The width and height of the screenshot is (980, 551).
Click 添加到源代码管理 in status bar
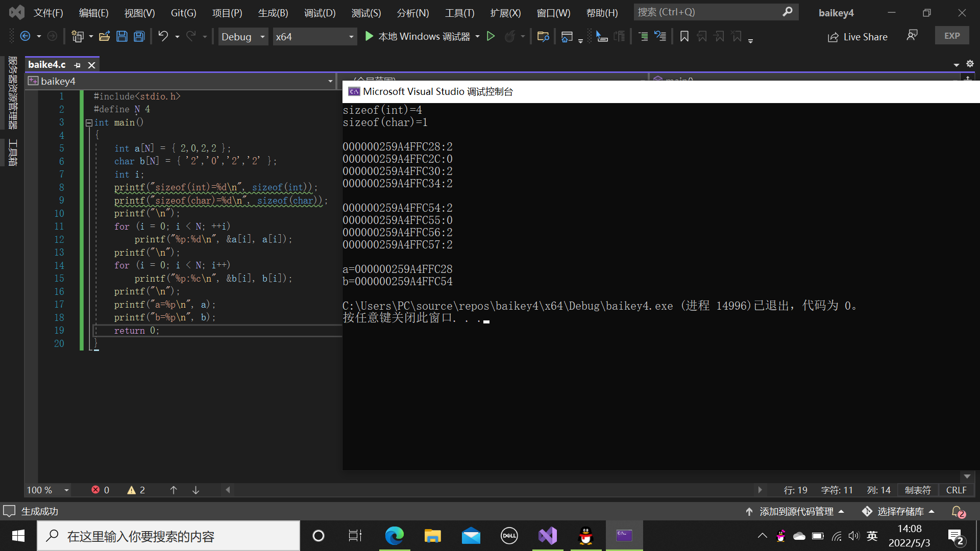795,511
